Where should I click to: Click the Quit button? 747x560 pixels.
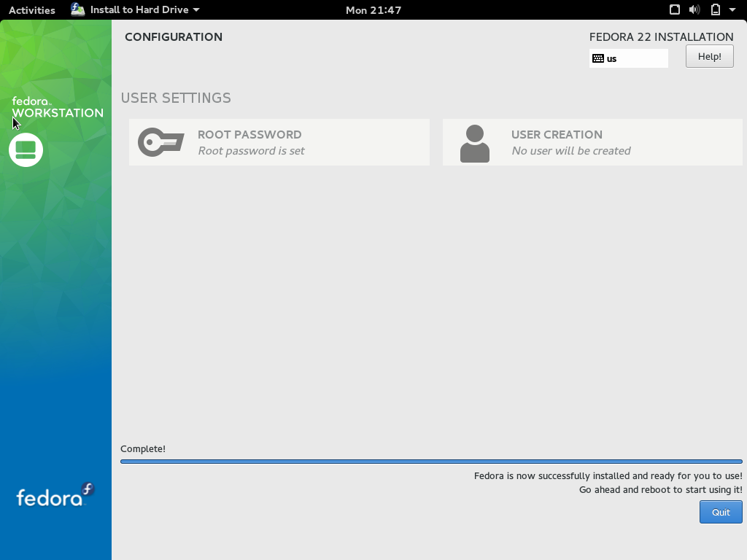pos(720,512)
